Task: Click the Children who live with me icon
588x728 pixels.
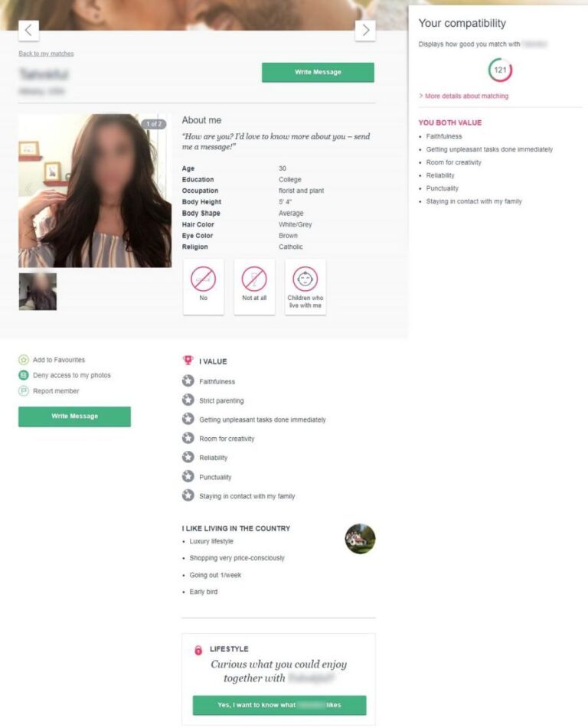Action: 305,279
